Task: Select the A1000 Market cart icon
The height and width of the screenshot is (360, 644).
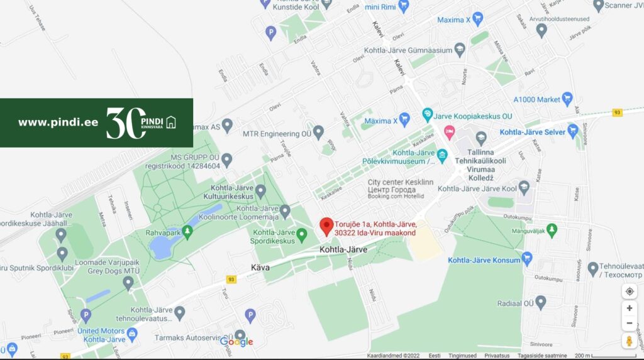Action: coord(567,99)
